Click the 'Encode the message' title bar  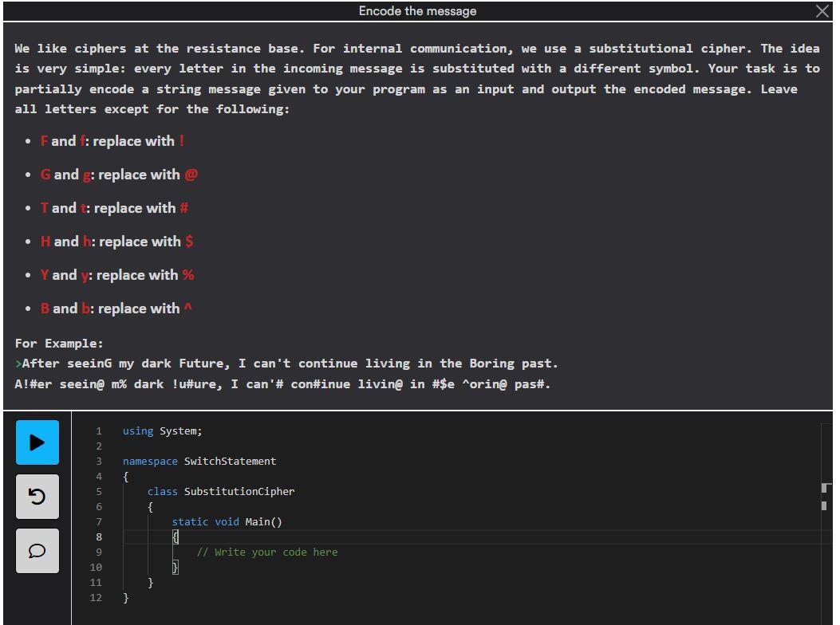pos(418,10)
